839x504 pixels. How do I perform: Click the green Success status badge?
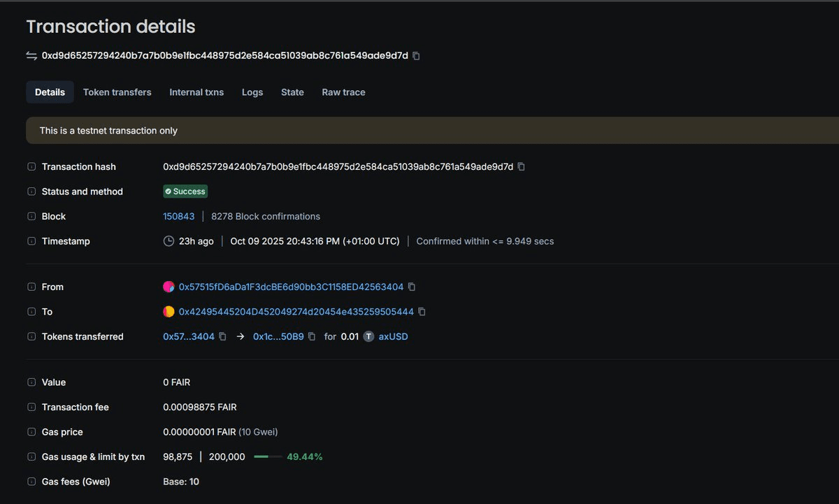pyautogui.click(x=185, y=192)
